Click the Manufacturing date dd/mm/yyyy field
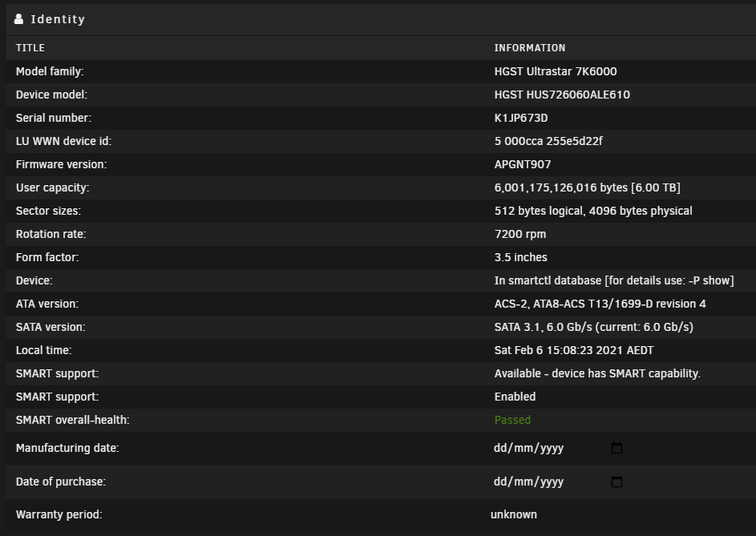 (x=558, y=449)
